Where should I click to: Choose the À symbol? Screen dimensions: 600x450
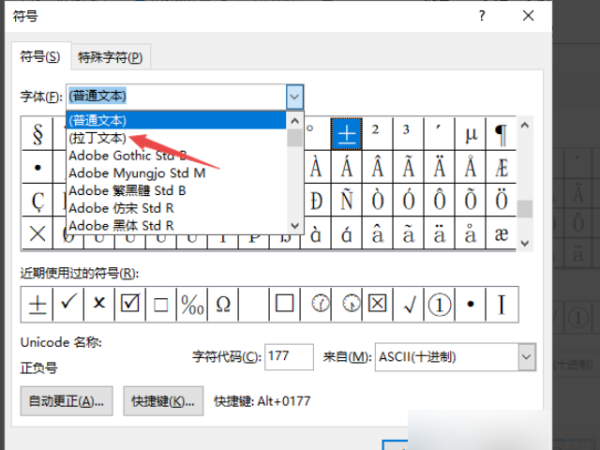316,167
